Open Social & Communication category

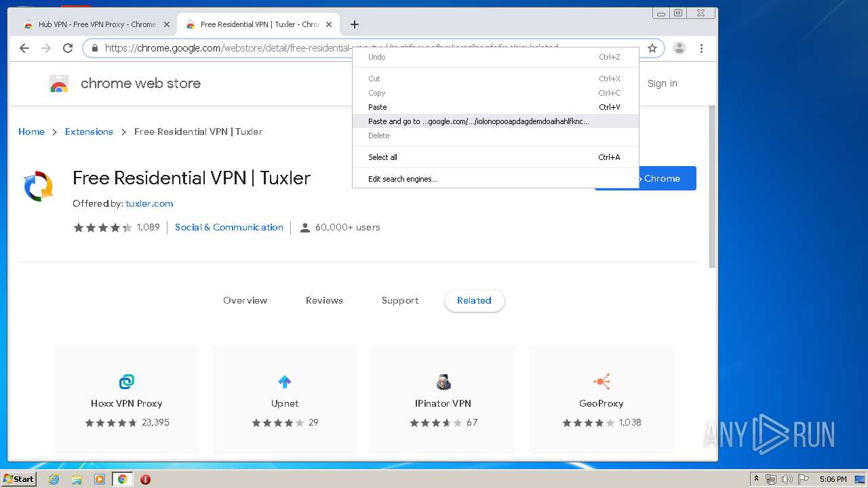(x=229, y=227)
